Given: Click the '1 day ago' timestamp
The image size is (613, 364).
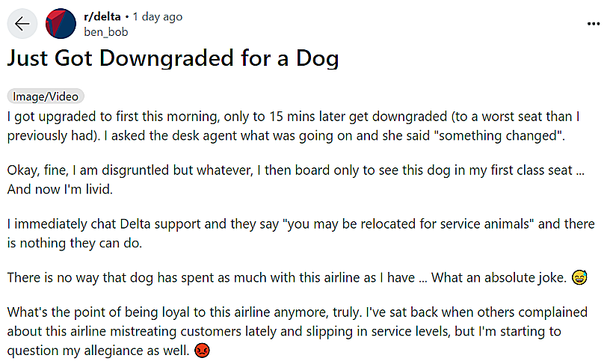Looking at the screenshot, I should 158,16.
